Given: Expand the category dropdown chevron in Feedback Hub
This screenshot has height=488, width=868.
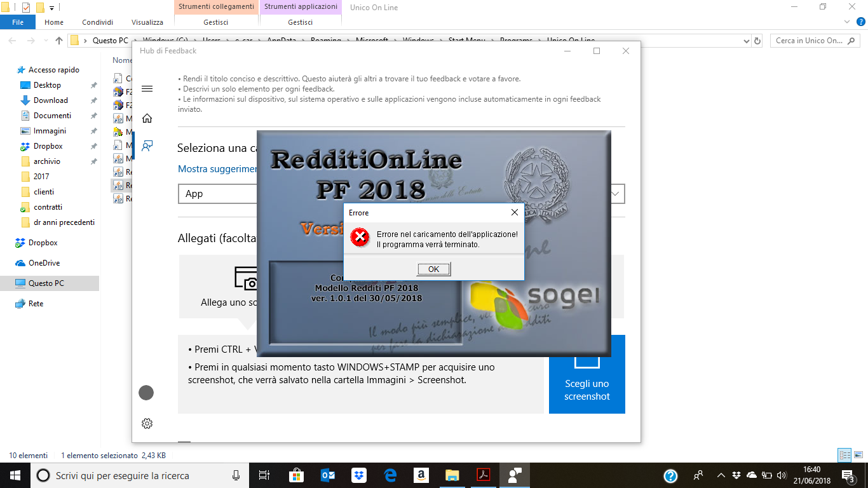Looking at the screenshot, I should pos(615,194).
